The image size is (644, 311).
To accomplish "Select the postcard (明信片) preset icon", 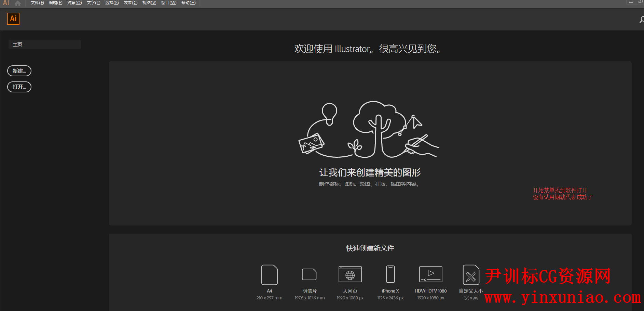I will (x=310, y=274).
